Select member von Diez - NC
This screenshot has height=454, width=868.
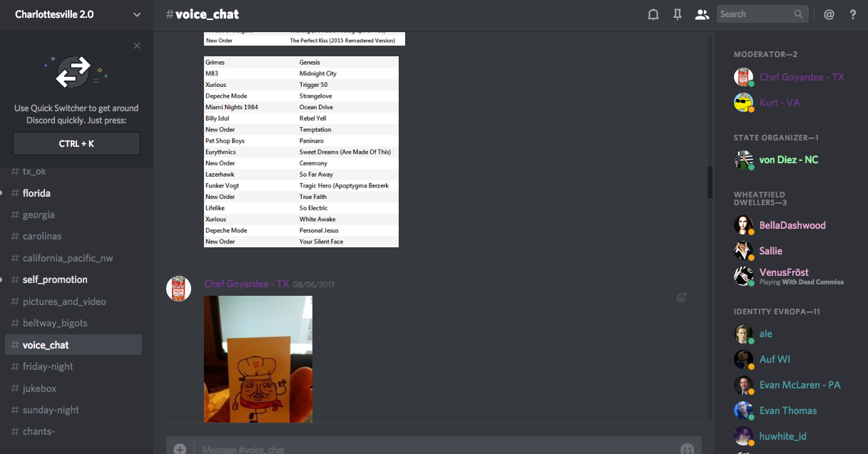788,160
